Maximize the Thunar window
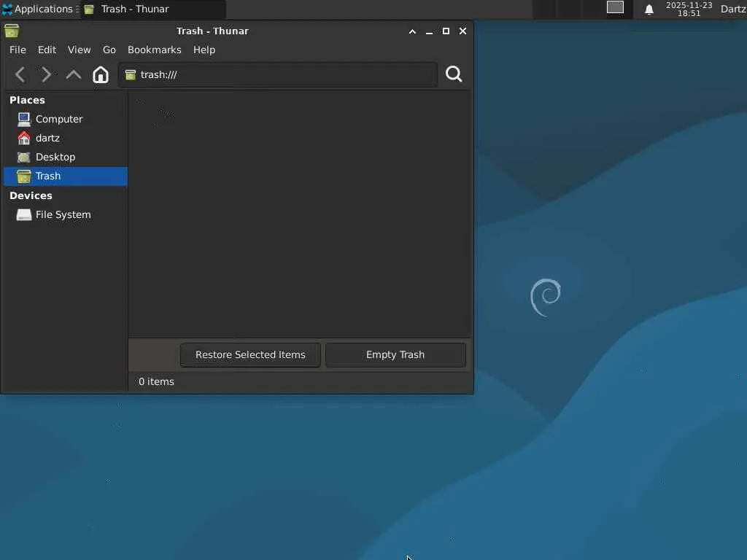 (x=446, y=31)
